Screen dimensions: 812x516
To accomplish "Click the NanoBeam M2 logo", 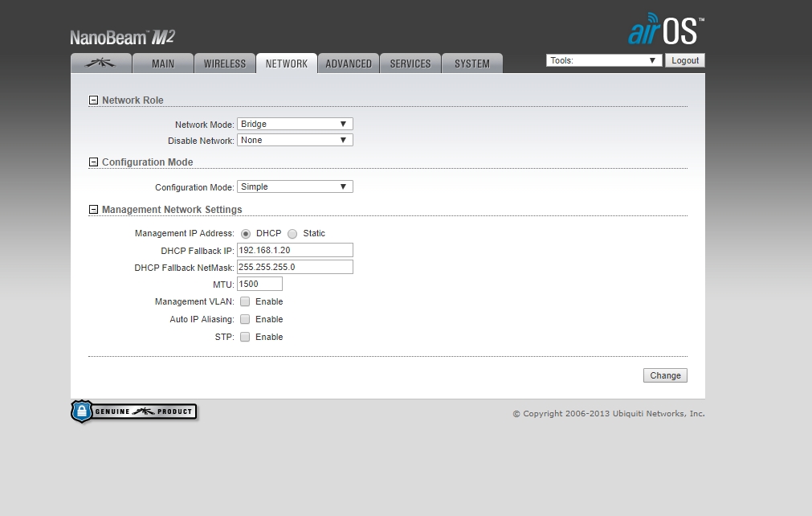I will (x=123, y=37).
